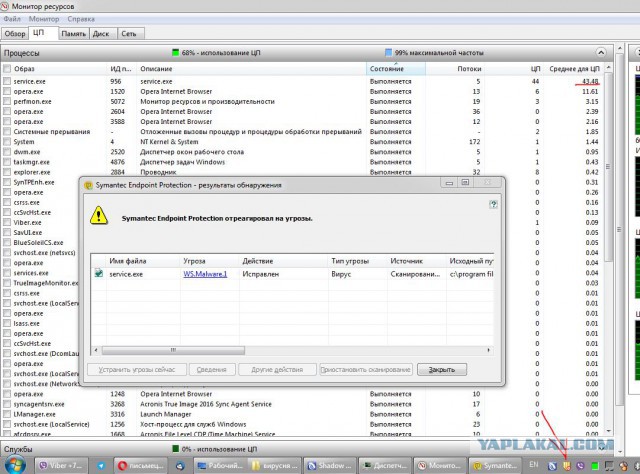Select the svchost.exe (LocalService) row
The height and width of the screenshot is (474, 640).
pyautogui.click(x=304, y=424)
